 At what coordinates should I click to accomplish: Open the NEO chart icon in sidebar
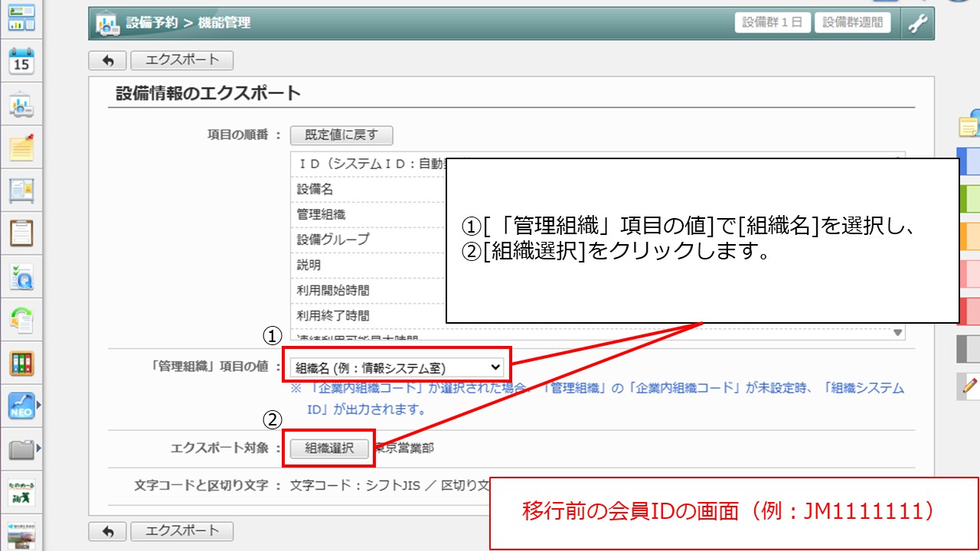pyautogui.click(x=21, y=406)
